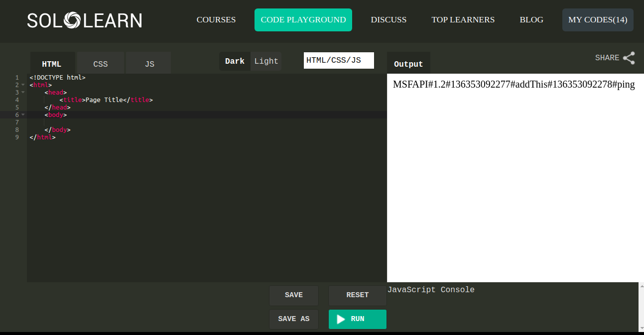Select the HTML tab
644x335 pixels.
(x=52, y=64)
